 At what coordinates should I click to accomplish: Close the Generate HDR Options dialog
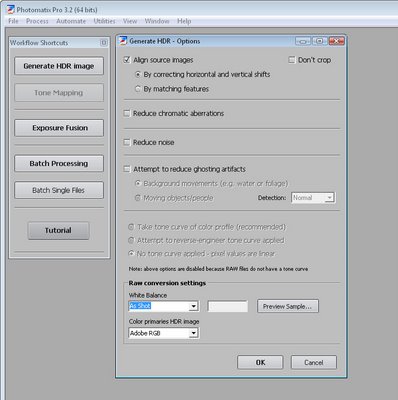point(337,41)
